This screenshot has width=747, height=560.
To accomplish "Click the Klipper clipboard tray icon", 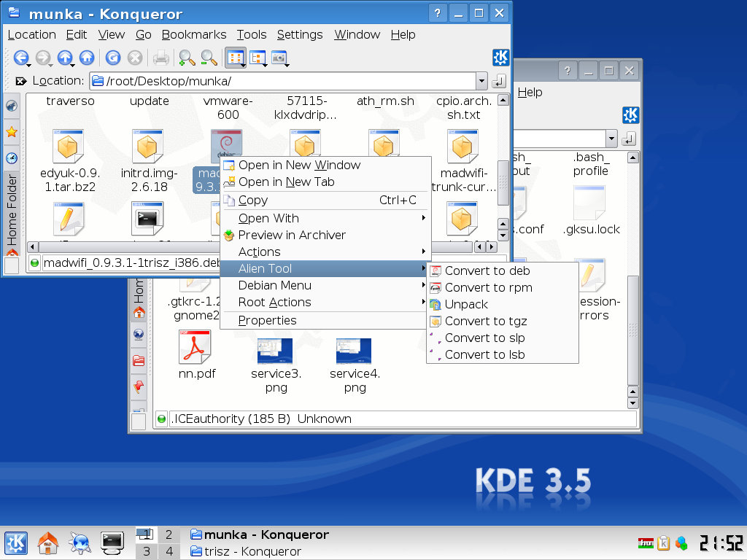I will tap(663, 542).
